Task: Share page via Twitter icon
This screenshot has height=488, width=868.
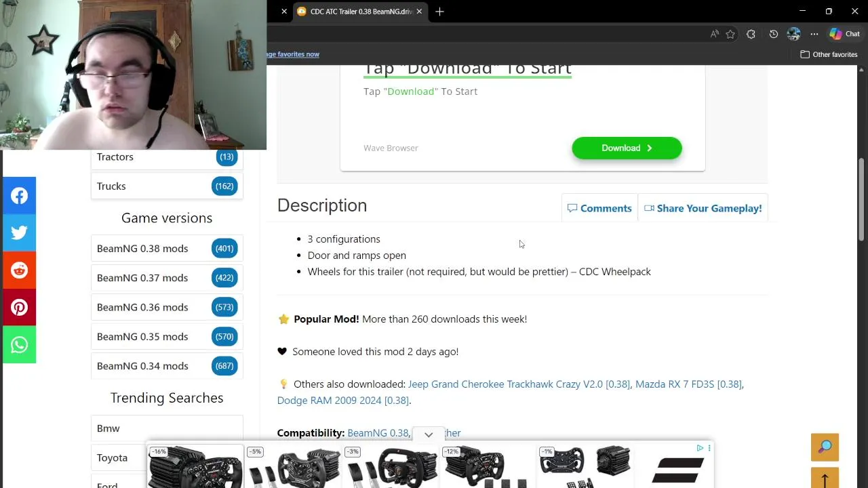Action: coord(19,232)
